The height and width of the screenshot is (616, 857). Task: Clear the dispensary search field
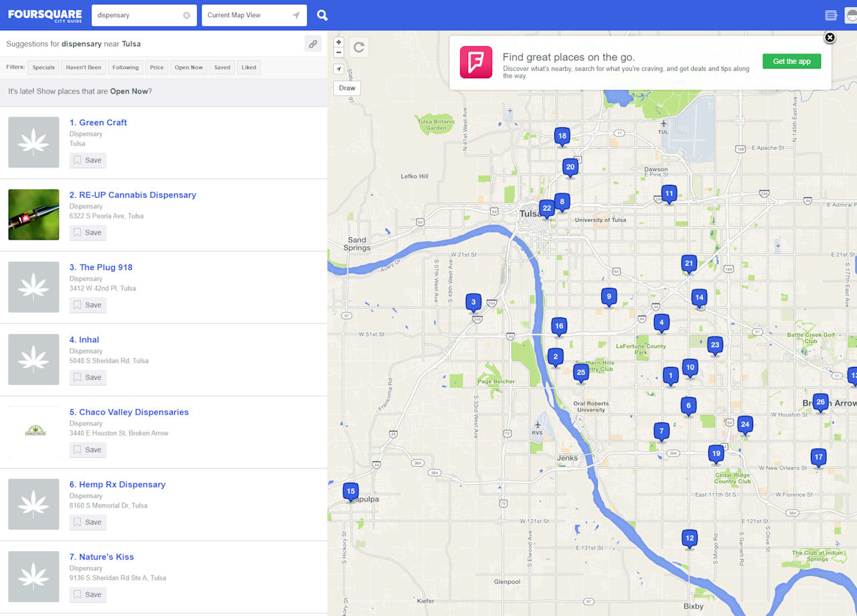(x=187, y=15)
